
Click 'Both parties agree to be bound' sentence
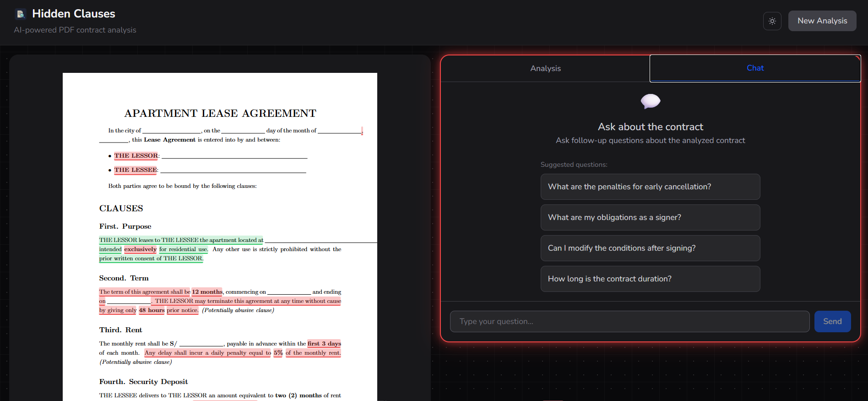pyautogui.click(x=182, y=186)
